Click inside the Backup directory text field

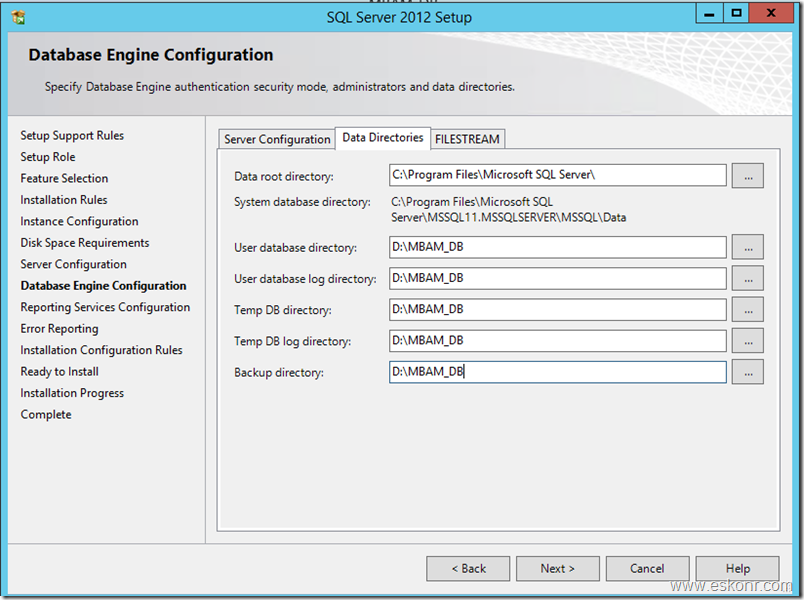tap(550, 372)
